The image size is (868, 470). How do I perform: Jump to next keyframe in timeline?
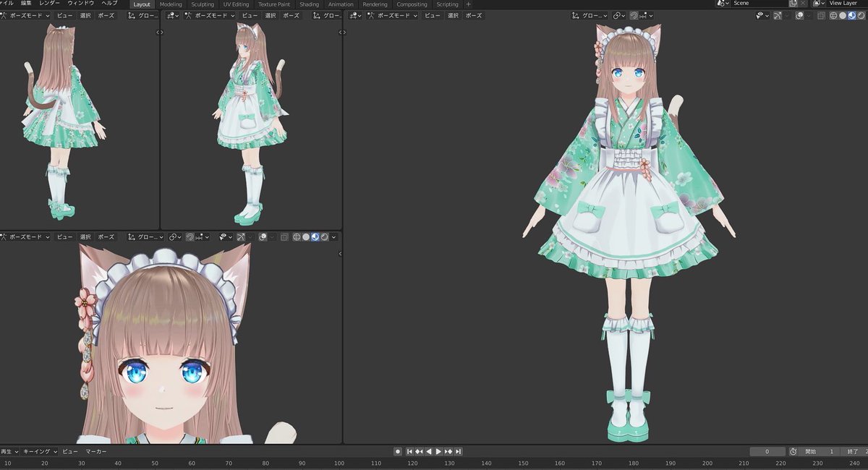[448, 451]
